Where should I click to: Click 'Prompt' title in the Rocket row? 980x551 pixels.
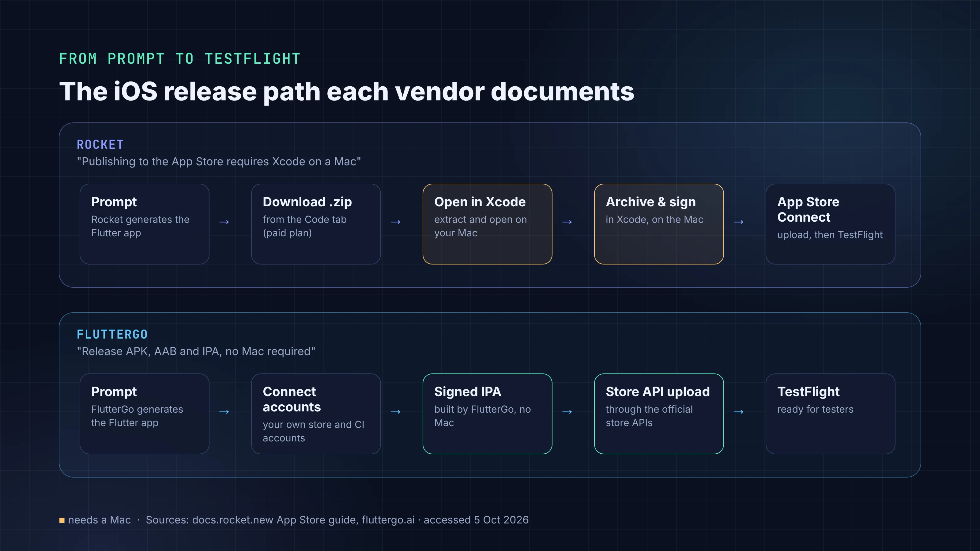[114, 202]
